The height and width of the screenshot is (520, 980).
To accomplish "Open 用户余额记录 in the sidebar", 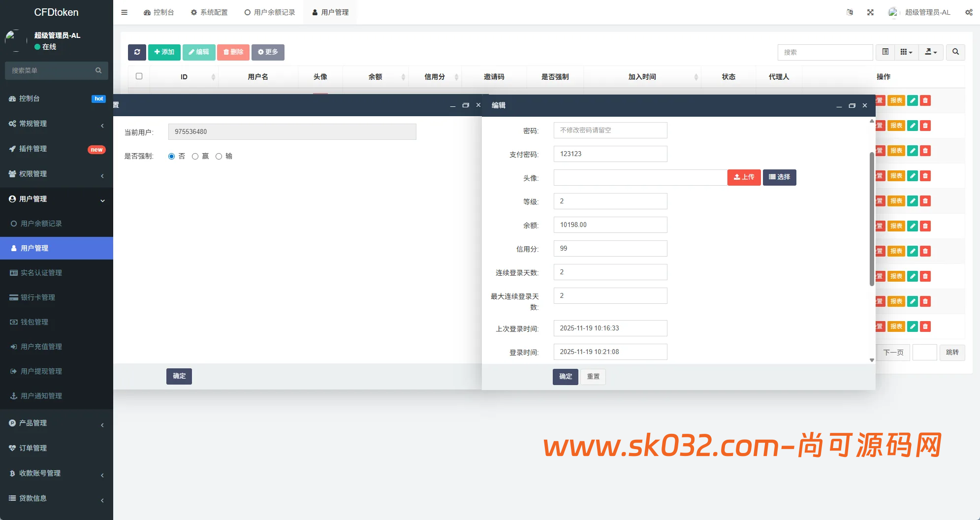I will click(57, 224).
